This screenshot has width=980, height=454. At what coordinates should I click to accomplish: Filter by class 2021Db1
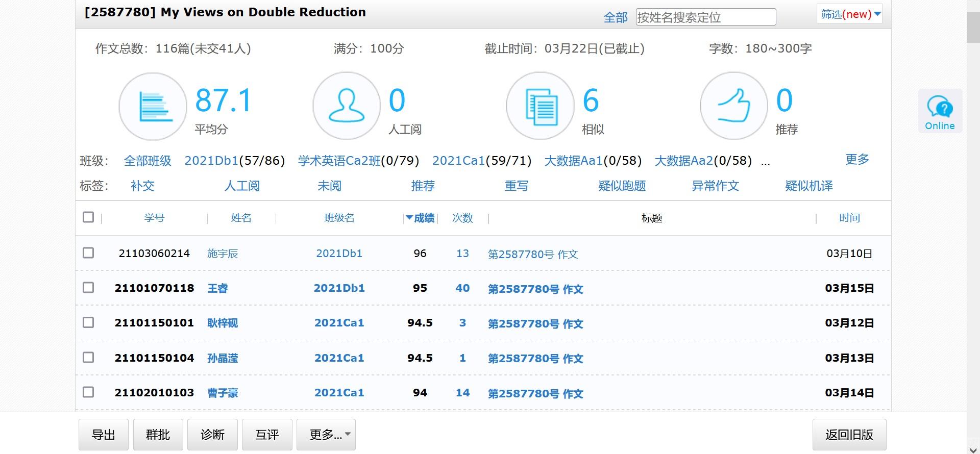211,161
